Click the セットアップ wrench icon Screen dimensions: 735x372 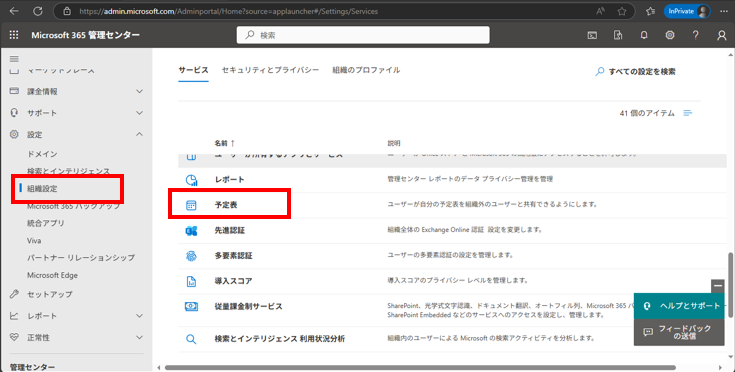(14, 294)
